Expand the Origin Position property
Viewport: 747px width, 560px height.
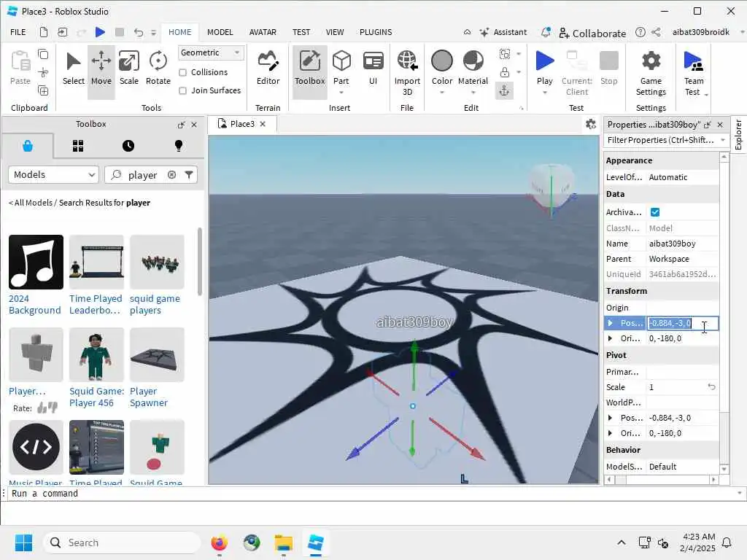611,323
